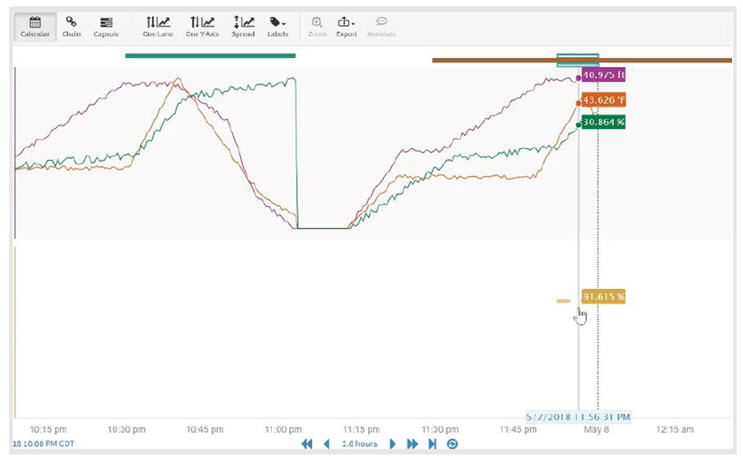The width and height of the screenshot is (743, 458).
Task: Click the Zoom magnifier icon
Action: point(317,26)
